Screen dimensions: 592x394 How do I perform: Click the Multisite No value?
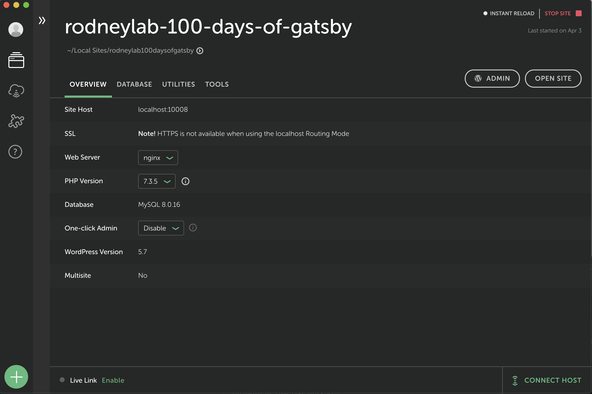coord(142,275)
